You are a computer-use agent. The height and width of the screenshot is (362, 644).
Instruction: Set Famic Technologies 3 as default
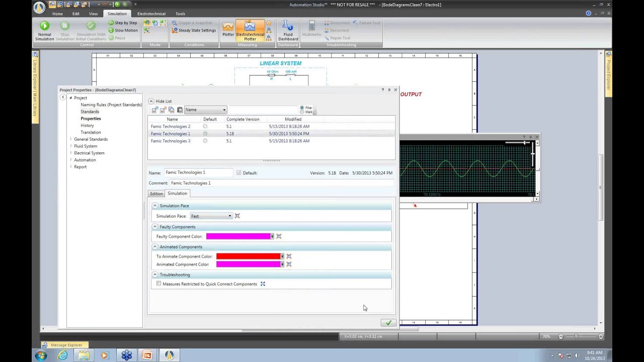coord(205,141)
